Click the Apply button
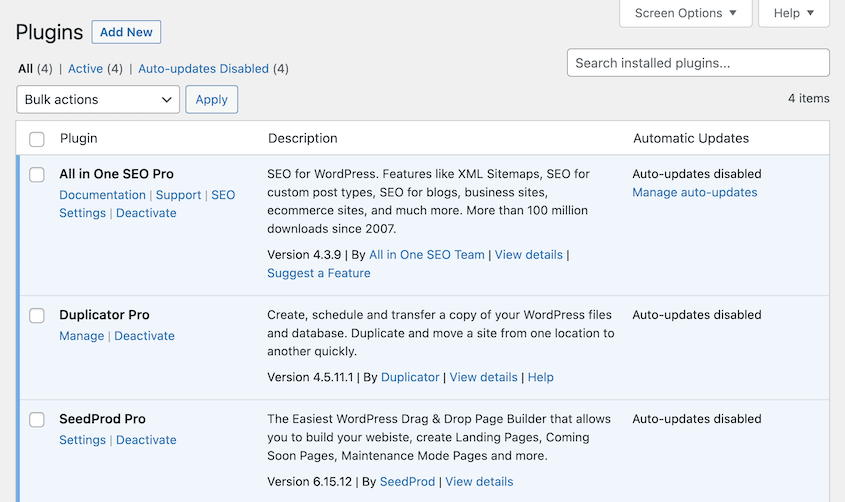 (212, 100)
